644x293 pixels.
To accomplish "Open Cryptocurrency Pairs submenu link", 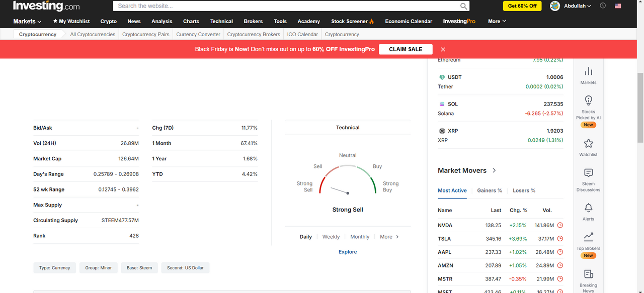I will 146,34.
